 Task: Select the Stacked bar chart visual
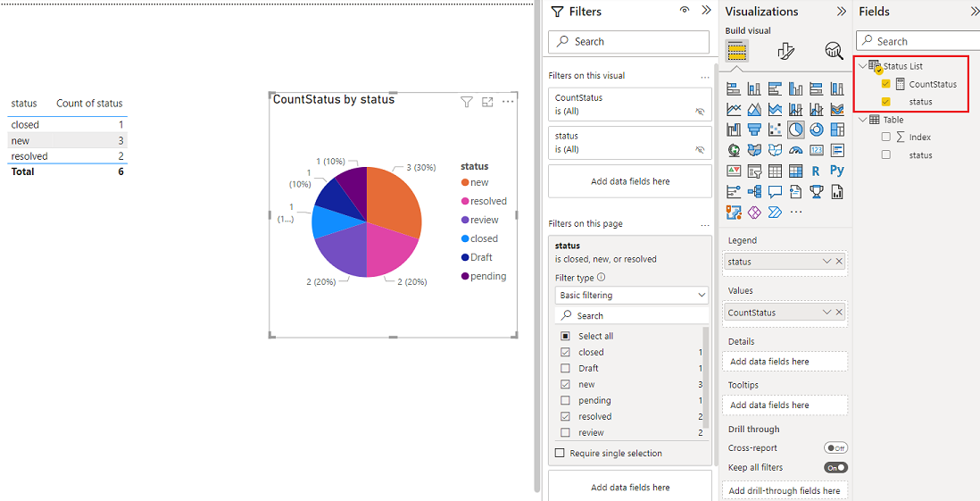[x=734, y=88]
